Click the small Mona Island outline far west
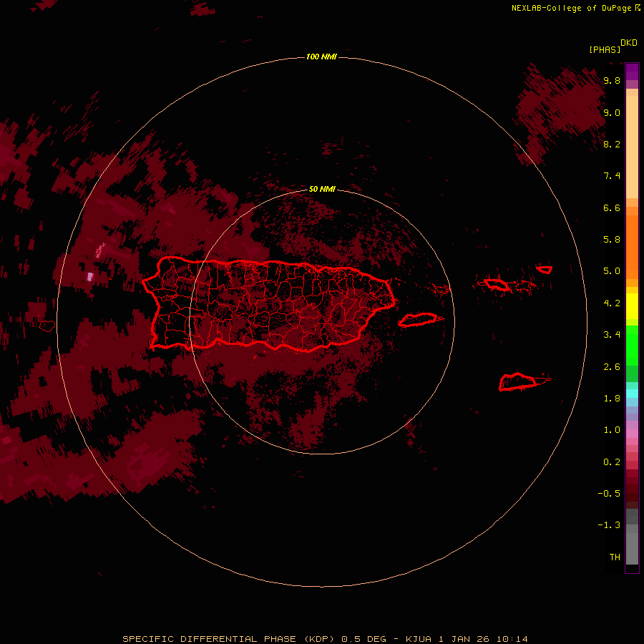The width and height of the screenshot is (644, 644). [47, 326]
